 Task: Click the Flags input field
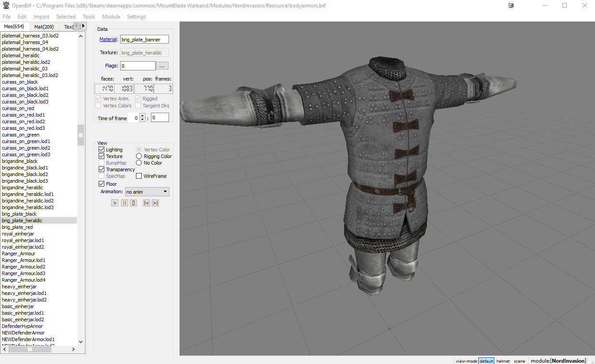pyautogui.click(x=138, y=66)
